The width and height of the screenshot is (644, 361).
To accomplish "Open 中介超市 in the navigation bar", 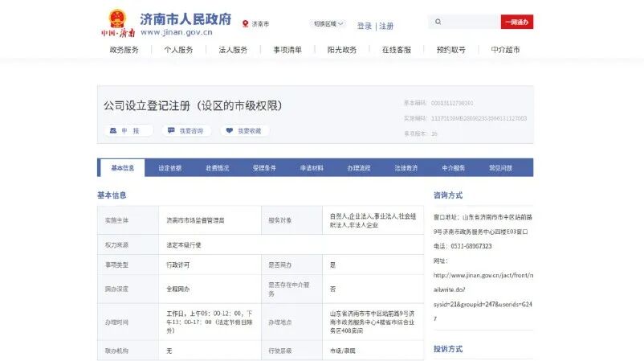I will point(505,50).
